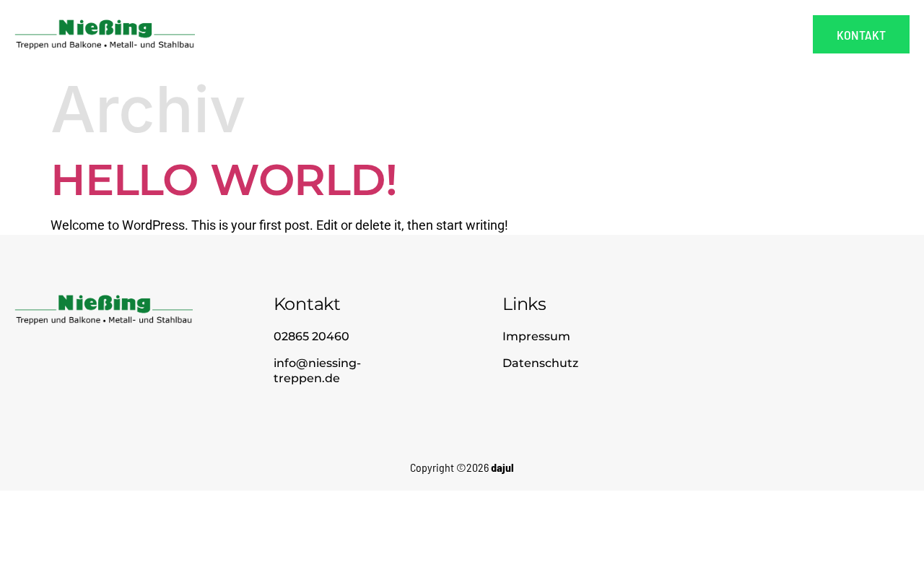Click the empty white area below footer
Image resolution: width=924 pixels, height=578 pixels.
[462, 535]
